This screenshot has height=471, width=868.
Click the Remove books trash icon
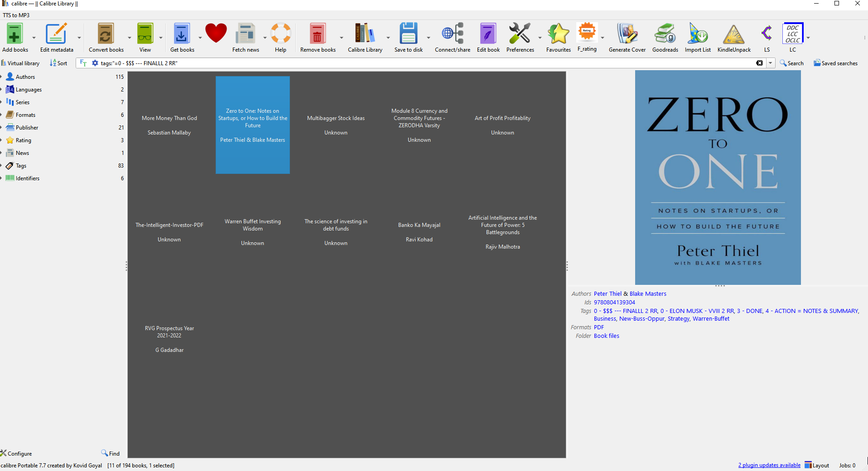click(x=318, y=34)
